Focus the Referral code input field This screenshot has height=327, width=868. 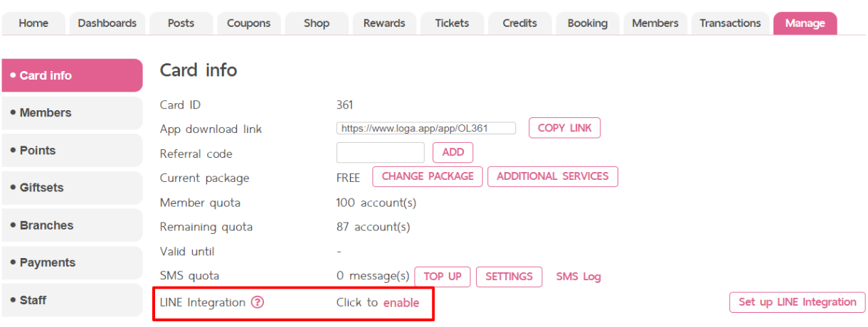pos(380,152)
